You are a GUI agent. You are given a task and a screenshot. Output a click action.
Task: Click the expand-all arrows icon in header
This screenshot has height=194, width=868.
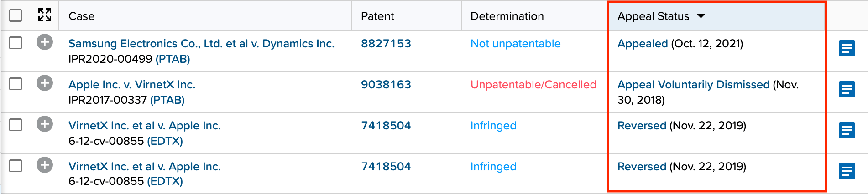pos(45,15)
